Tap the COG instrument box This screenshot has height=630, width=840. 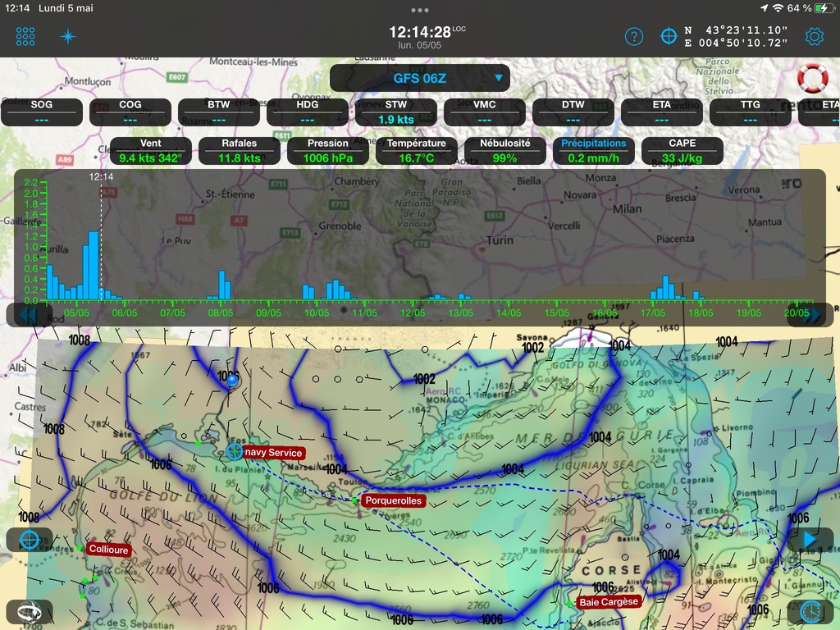(130, 112)
